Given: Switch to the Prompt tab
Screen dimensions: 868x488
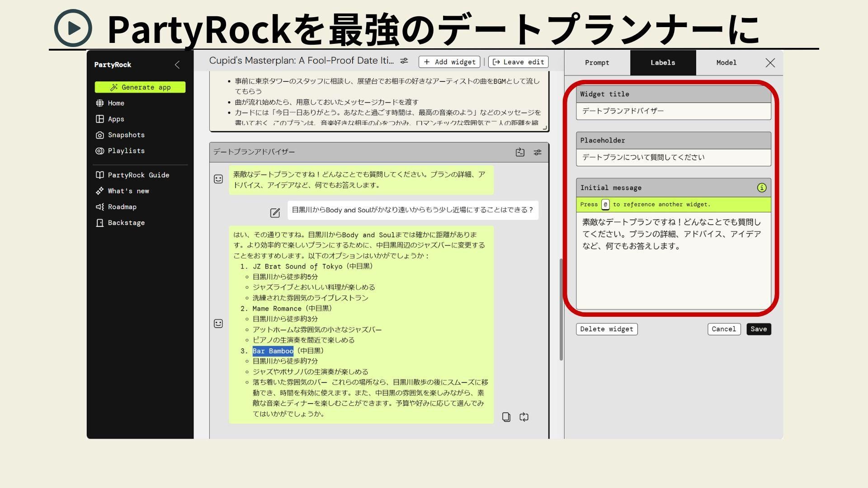Looking at the screenshot, I should 597,63.
